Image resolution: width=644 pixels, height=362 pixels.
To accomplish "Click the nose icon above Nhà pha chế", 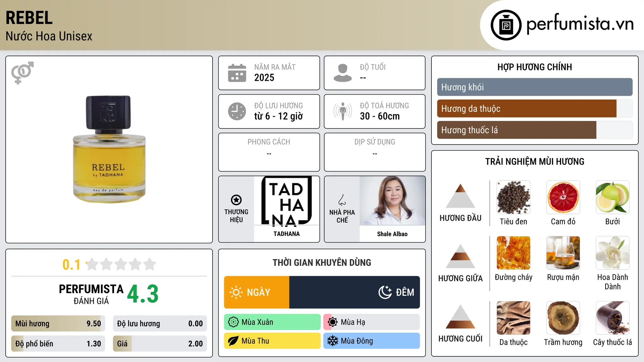I will tap(342, 200).
